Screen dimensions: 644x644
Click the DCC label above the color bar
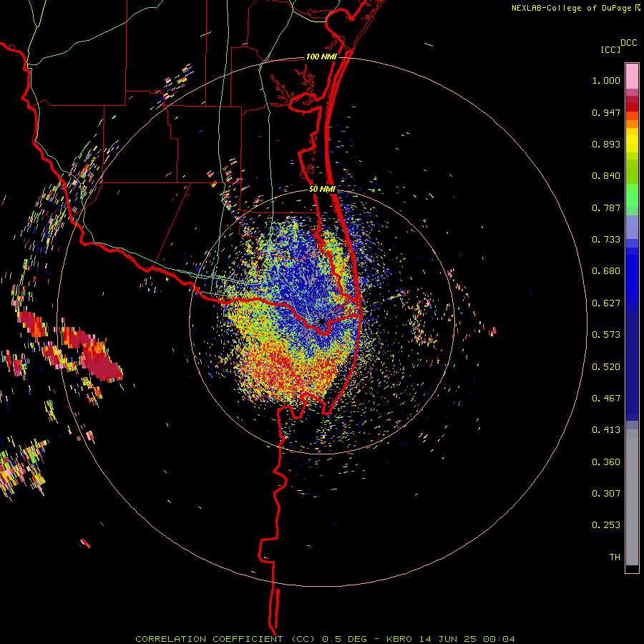point(628,43)
